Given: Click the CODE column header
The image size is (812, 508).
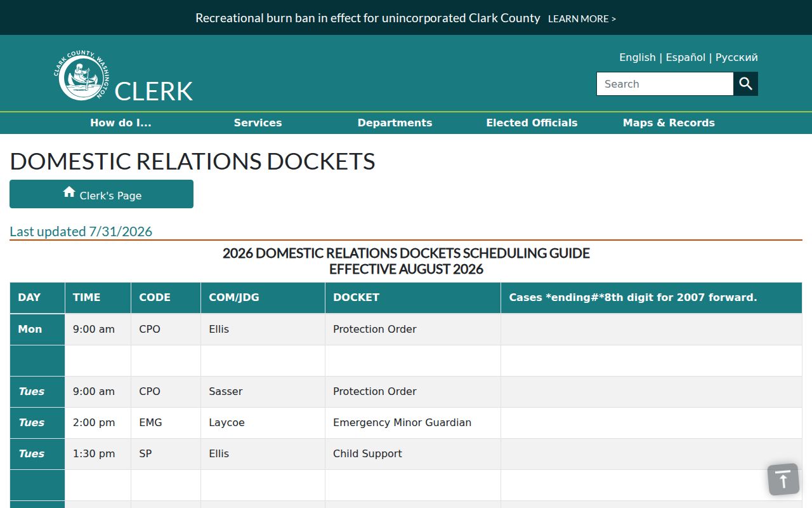Looking at the screenshot, I should pos(166,298).
